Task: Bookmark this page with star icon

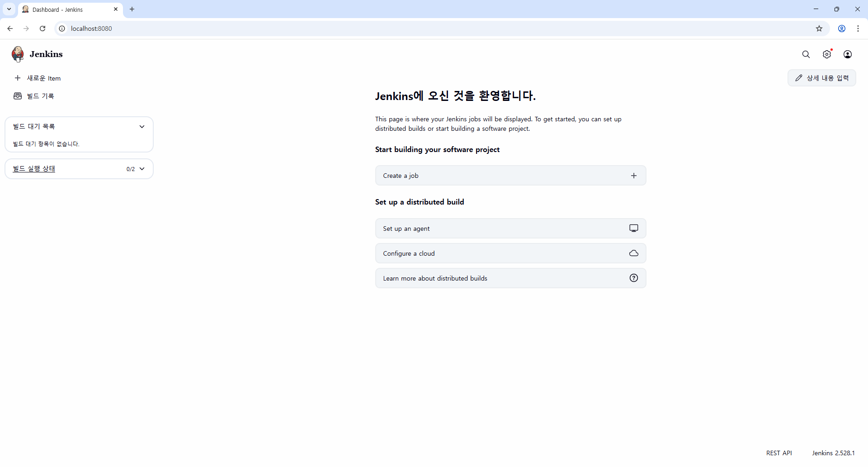Action: (x=819, y=29)
